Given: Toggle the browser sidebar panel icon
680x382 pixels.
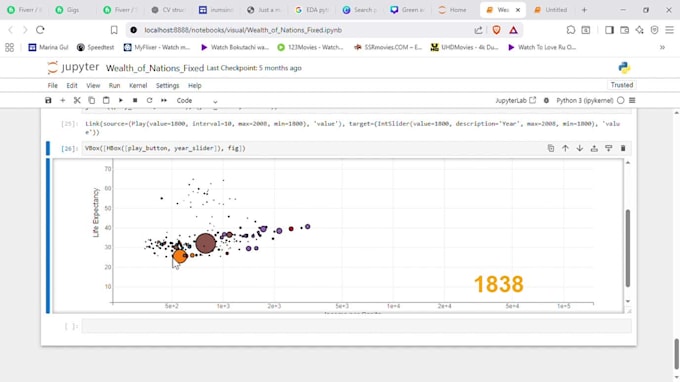Looking at the screenshot, I should (609, 30).
